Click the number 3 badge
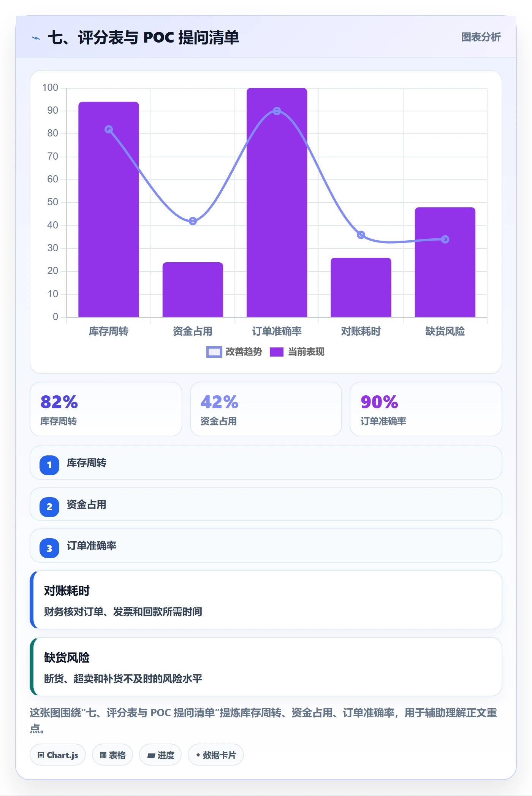Screen dimensions: 532x796 pyautogui.click(x=49, y=549)
